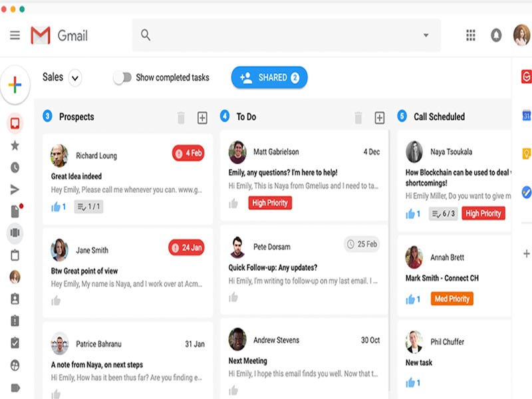Open the clipboard sidebar icon
532x399 pixels.
click(x=15, y=255)
